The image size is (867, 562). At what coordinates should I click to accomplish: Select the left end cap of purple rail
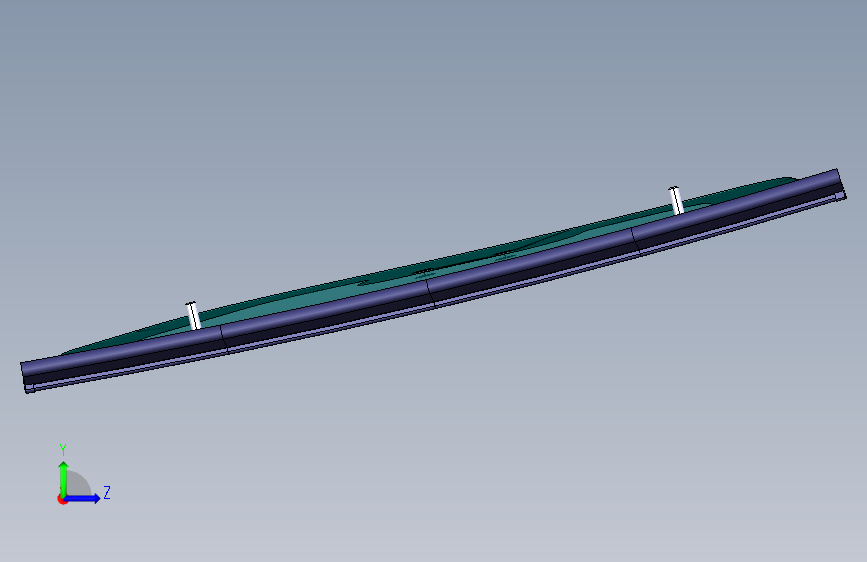coord(28,377)
